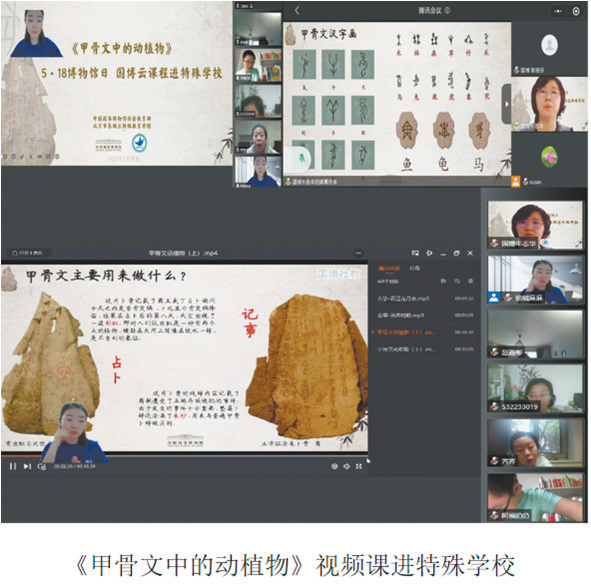The width and height of the screenshot is (591, 587).
Task: Pause the video in the media player
Action: tap(13, 466)
